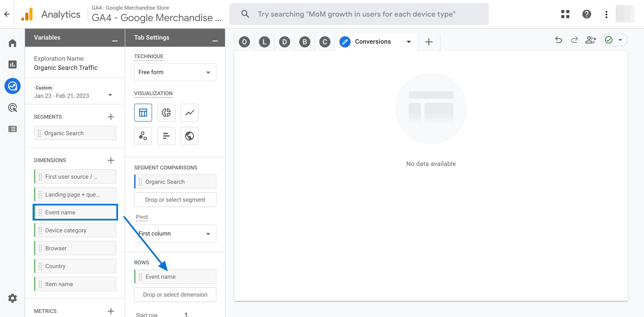Select Organic Search segment in Variables
The width and height of the screenshot is (644, 317).
(x=75, y=133)
